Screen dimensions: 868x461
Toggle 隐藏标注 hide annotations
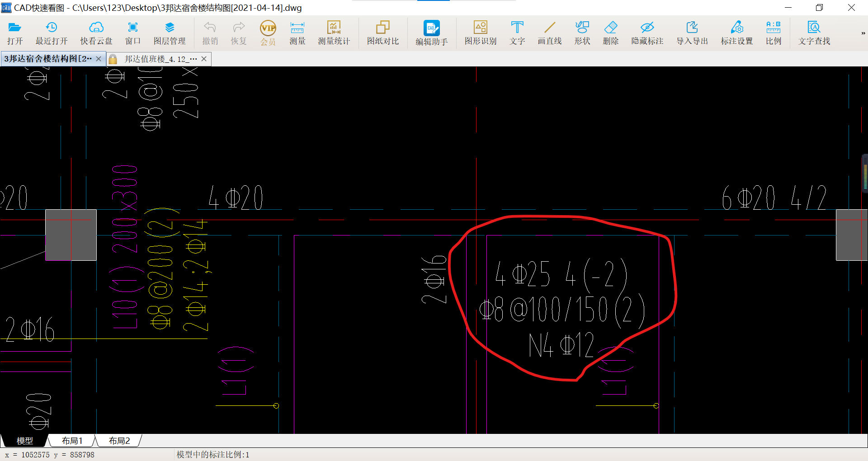point(647,33)
